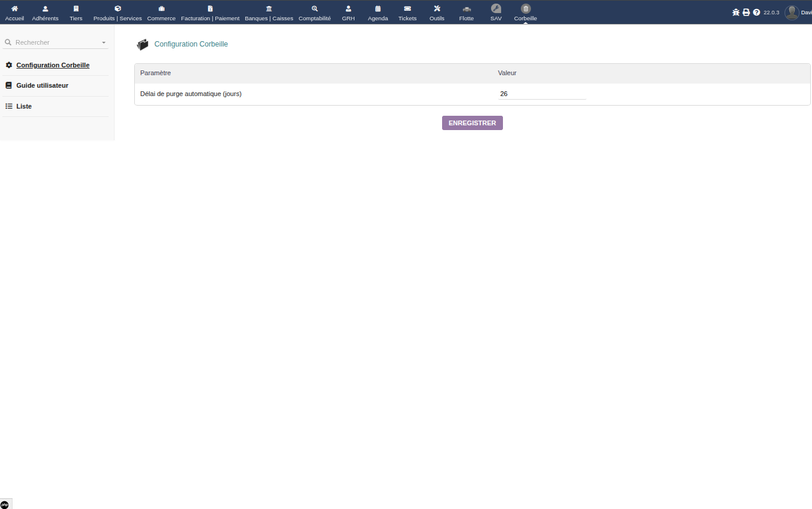The image size is (812, 509).
Task: Open the Liste sidebar link
Action: click(24, 106)
